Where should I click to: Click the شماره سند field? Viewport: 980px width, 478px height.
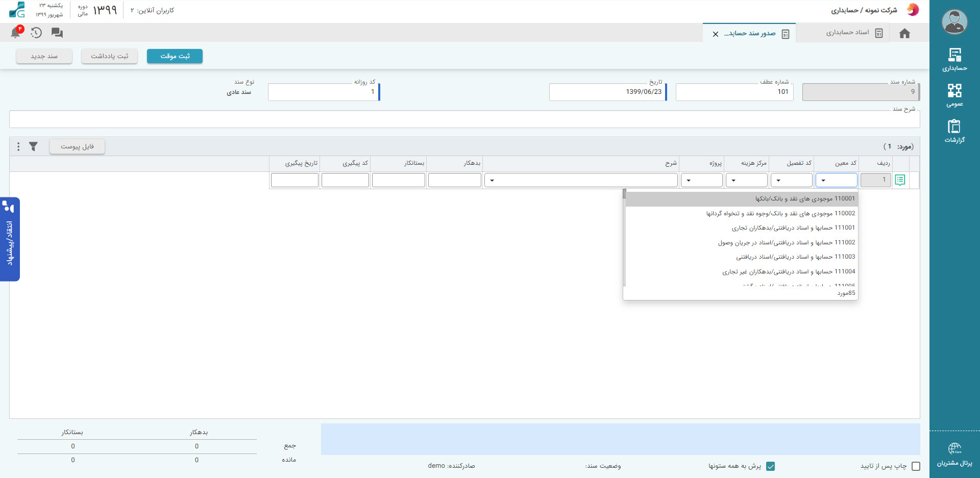click(861, 92)
